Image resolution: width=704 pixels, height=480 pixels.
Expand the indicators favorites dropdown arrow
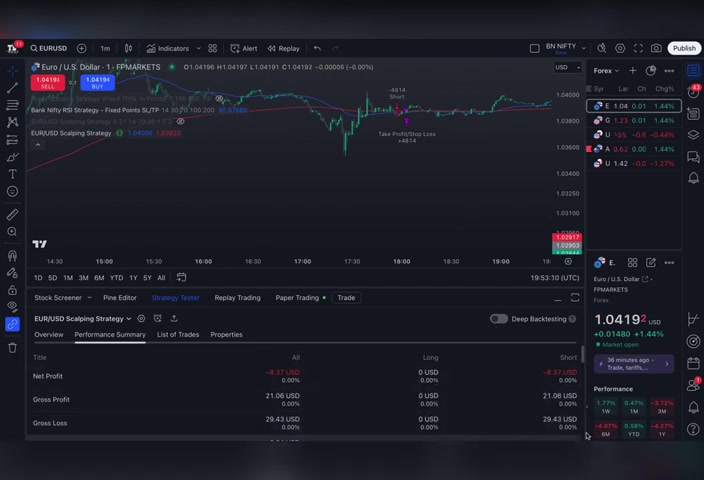198,48
